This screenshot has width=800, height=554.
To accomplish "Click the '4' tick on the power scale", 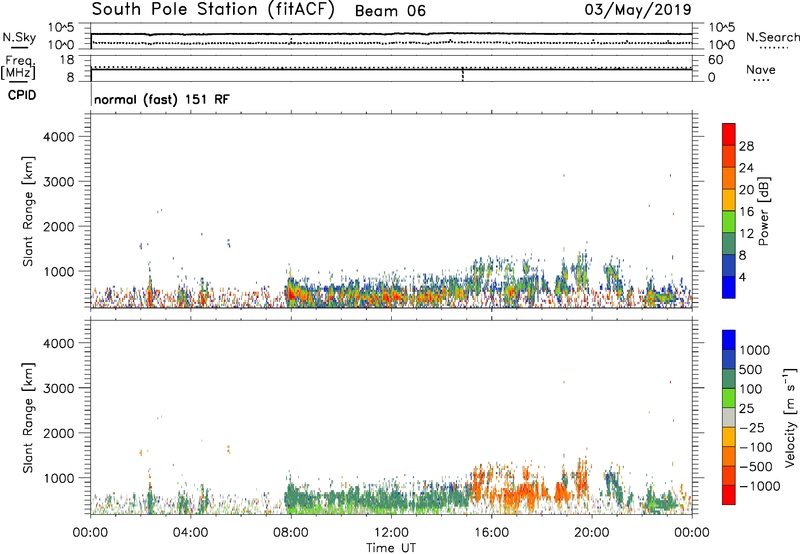I will pyautogui.click(x=743, y=277).
